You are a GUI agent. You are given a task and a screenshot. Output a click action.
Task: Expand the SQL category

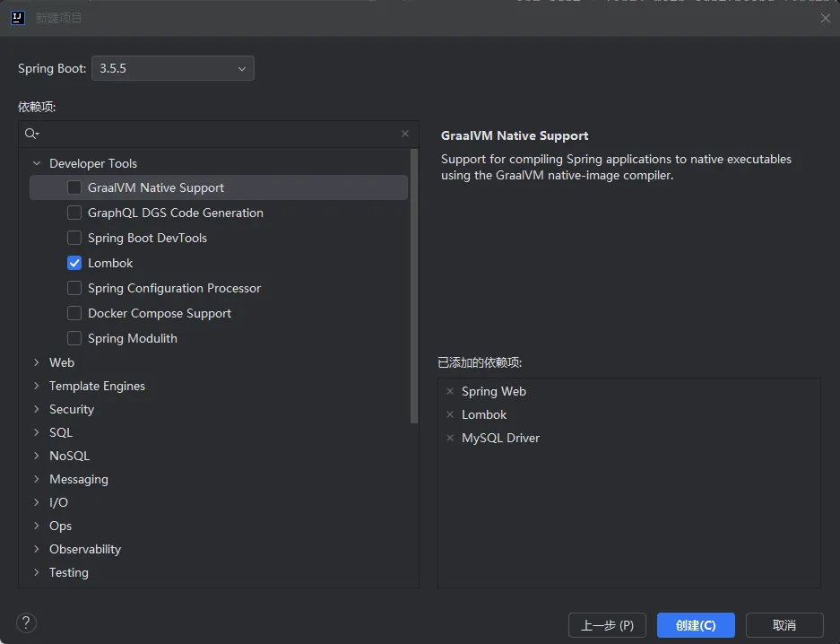click(37, 432)
